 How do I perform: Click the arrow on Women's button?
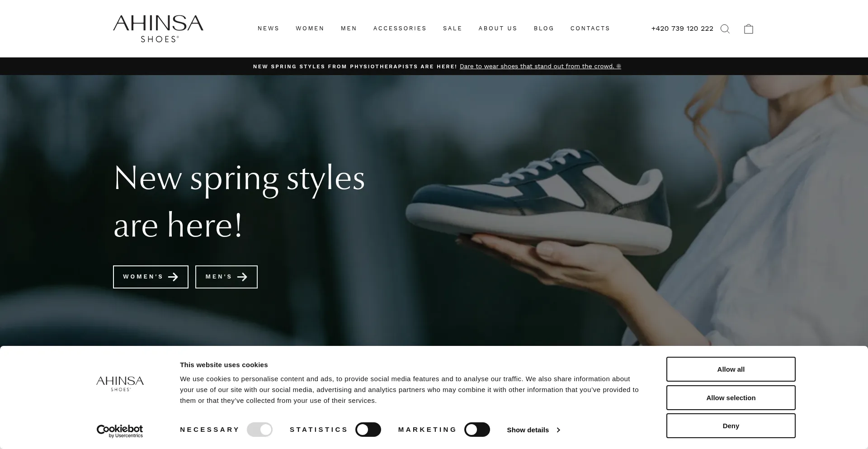point(173,277)
